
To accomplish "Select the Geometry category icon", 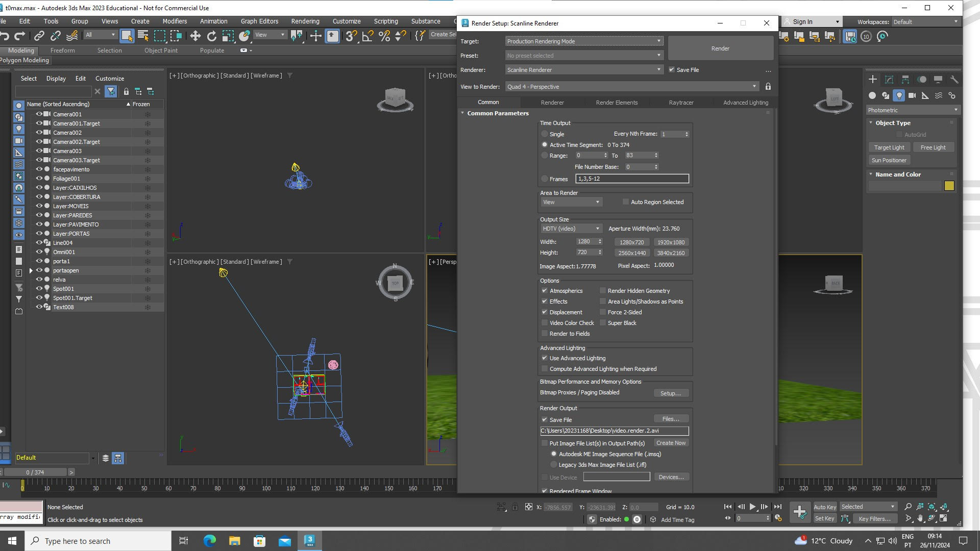I will click(872, 95).
